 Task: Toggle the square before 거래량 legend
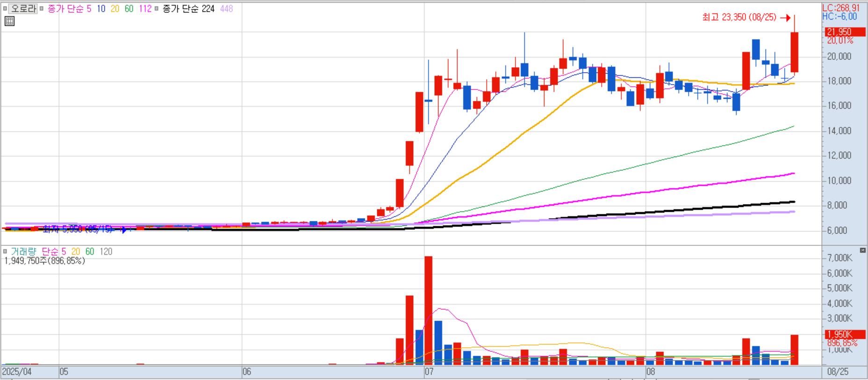point(5,251)
